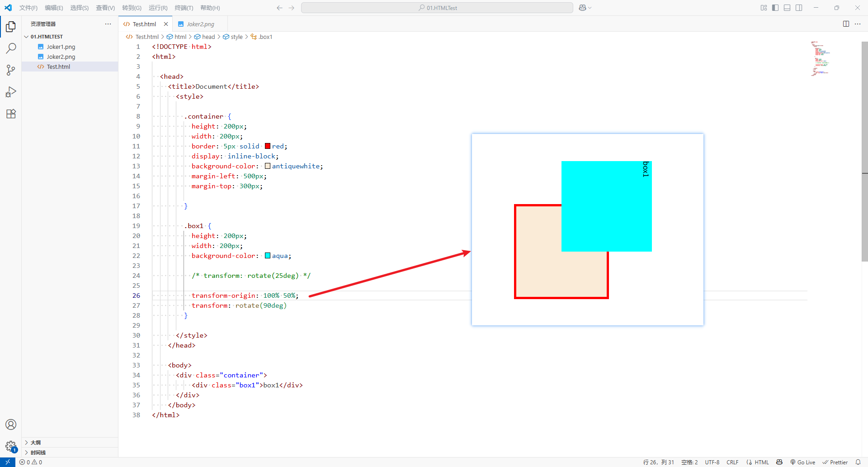This screenshot has width=868, height=467.
Task: Open the 选择(S) menu
Action: [79, 8]
